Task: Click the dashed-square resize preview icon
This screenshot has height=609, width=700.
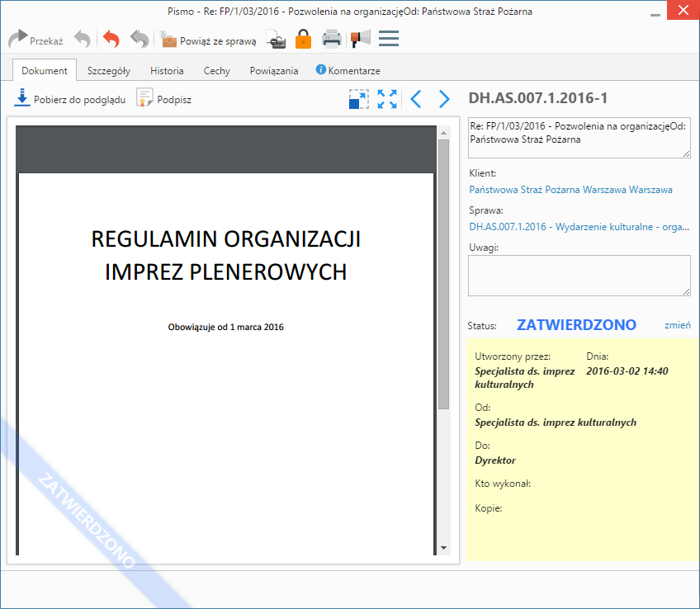Action: coord(359,99)
